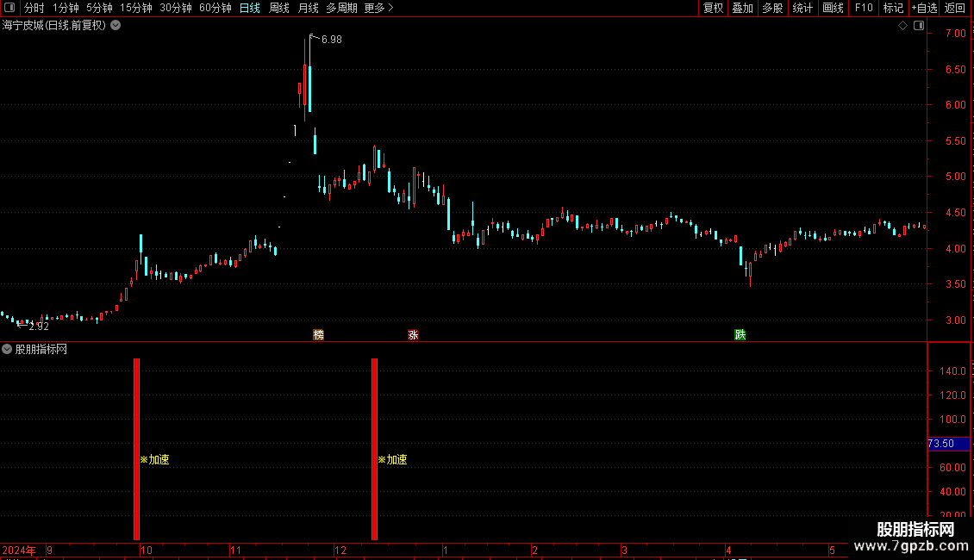Toggle the right side panel icon
974x560 pixels.
pos(919,26)
